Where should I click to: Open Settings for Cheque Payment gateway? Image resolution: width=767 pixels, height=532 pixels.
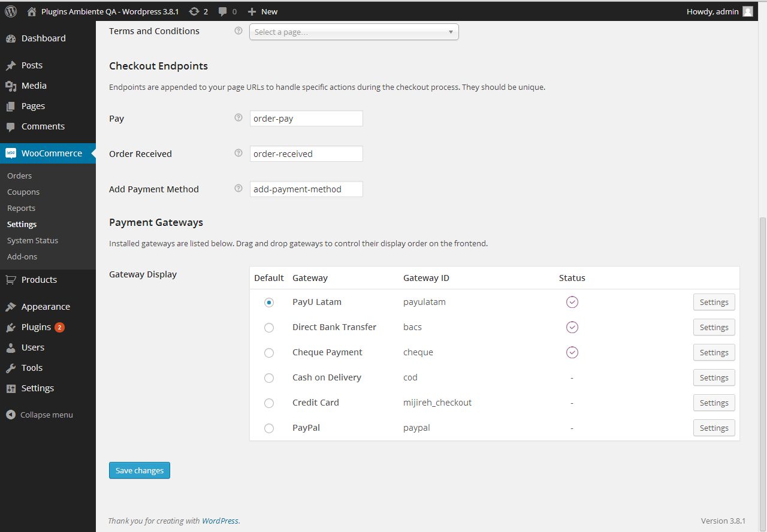tap(714, 352)
